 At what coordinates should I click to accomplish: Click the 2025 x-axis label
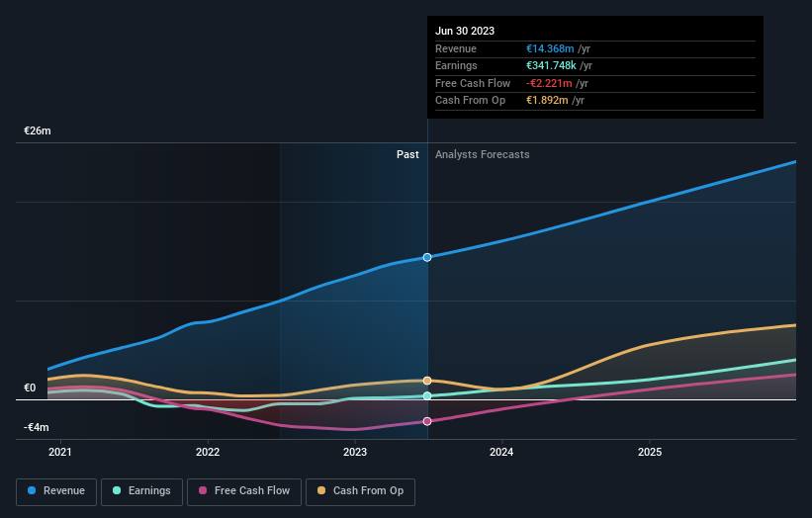pos(650,452)
